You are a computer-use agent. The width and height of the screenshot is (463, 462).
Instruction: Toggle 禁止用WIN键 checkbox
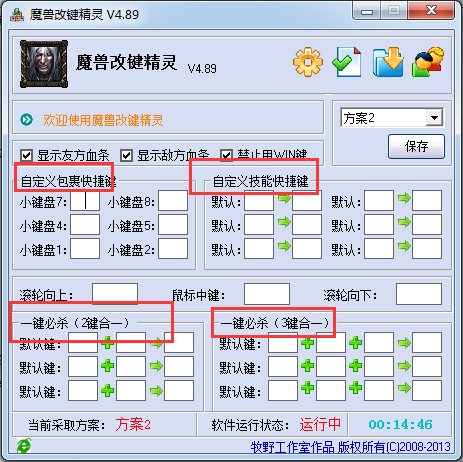click(226, 155)
